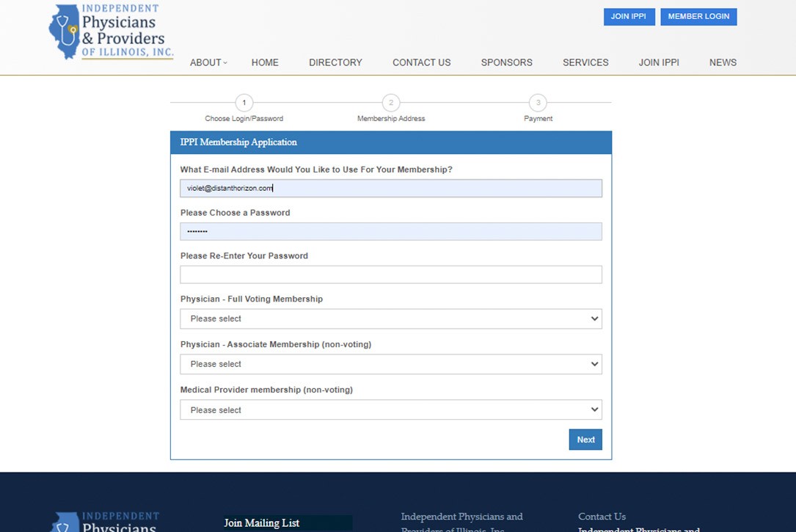Select step 1 Choose Login/Password circle
The image size is (796, 532).
[244, 103]
